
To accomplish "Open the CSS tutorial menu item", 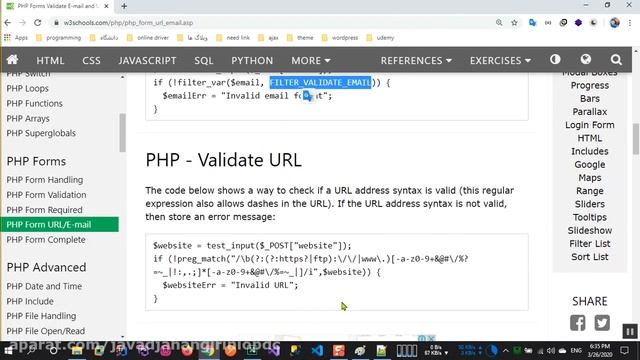I will coord(91,60).
